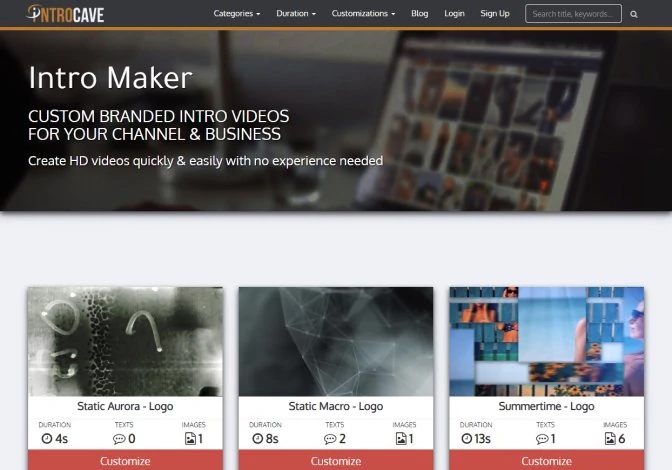Click the images count 6 on Summertime
The image size is (672, 470).
pyautogui.click(x=622, y=439)
